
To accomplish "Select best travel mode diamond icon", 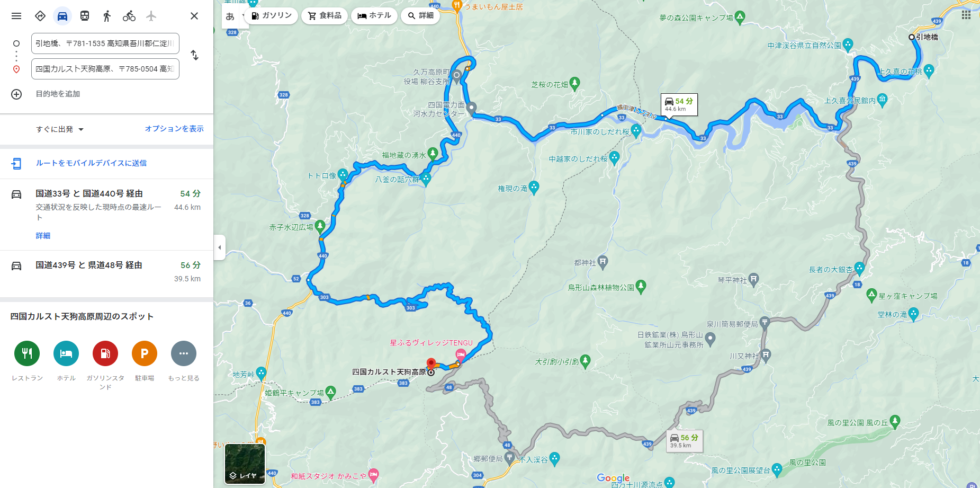I will [40, 16].
